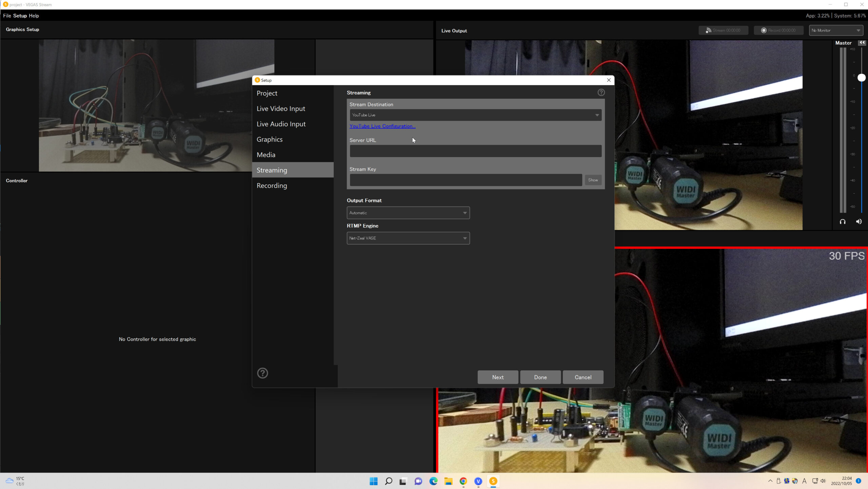
Task: Switch to the Recording setup section
Action: pyautogui.click(x=272, y=185)
